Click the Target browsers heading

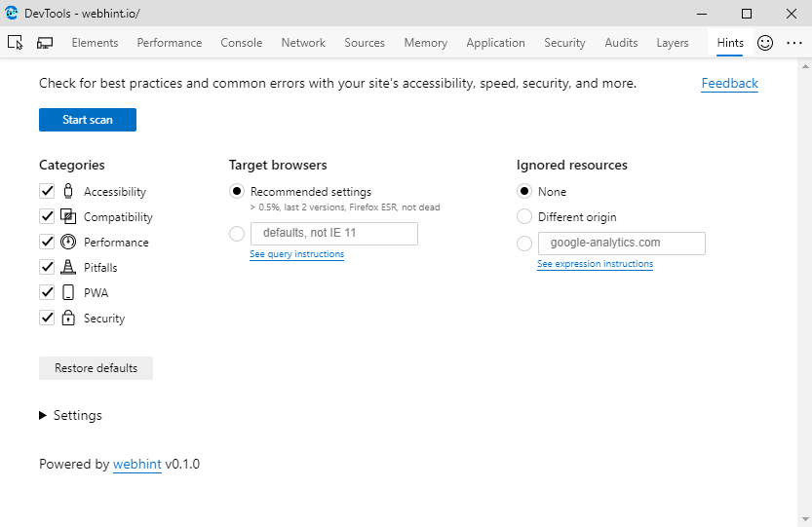pyautogui.click(x=278, y=166)
